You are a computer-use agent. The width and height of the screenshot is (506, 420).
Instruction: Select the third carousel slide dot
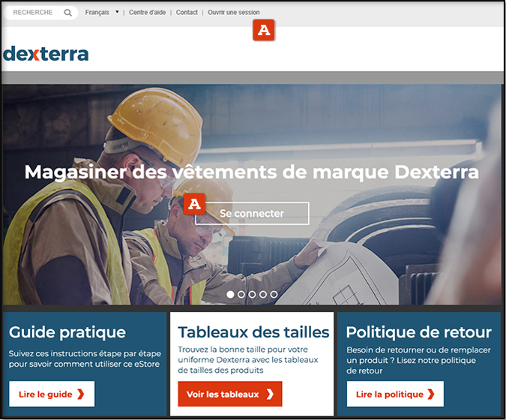252,295
